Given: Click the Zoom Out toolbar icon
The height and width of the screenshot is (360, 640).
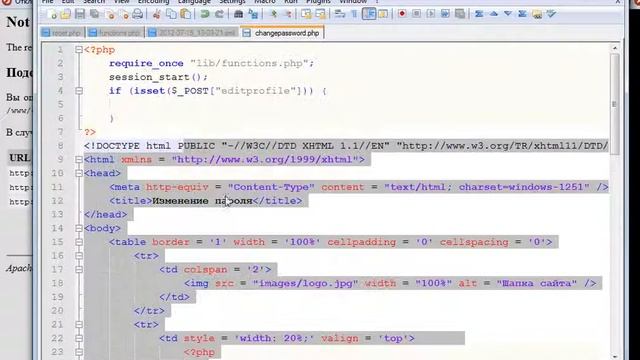Looking at the screenshot, I should point(287,14).
